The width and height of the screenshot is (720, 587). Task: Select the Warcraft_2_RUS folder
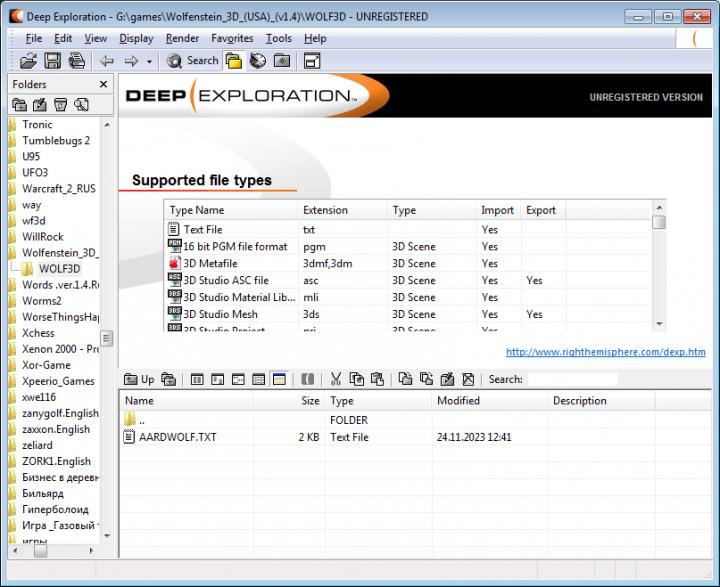[59, 189]
